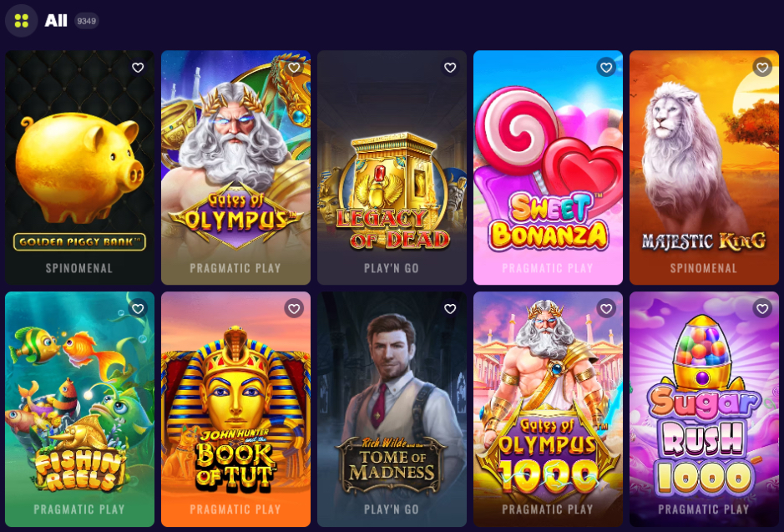Click heart icon on Sweet Bonanza

[606, 67]
